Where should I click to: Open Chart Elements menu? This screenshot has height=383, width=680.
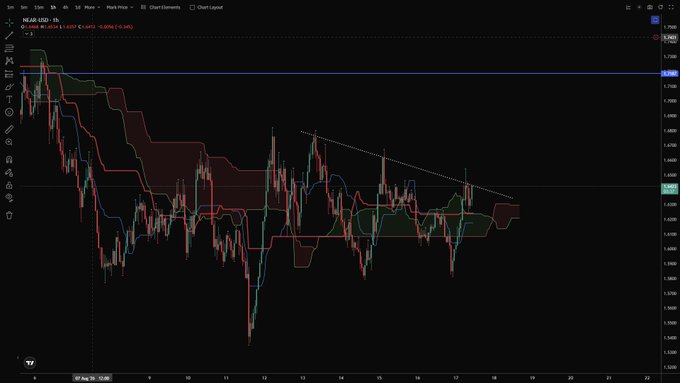(x=160, y=7)
